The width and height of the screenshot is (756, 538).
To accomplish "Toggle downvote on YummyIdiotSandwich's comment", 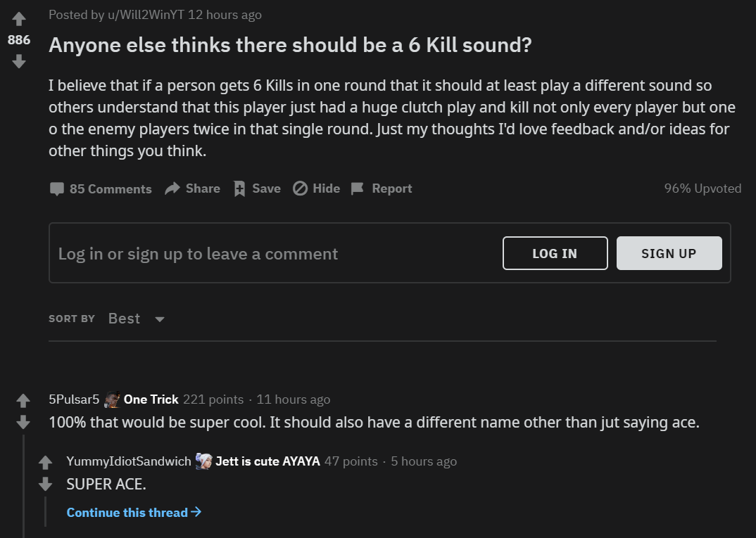I will point(45,484).
